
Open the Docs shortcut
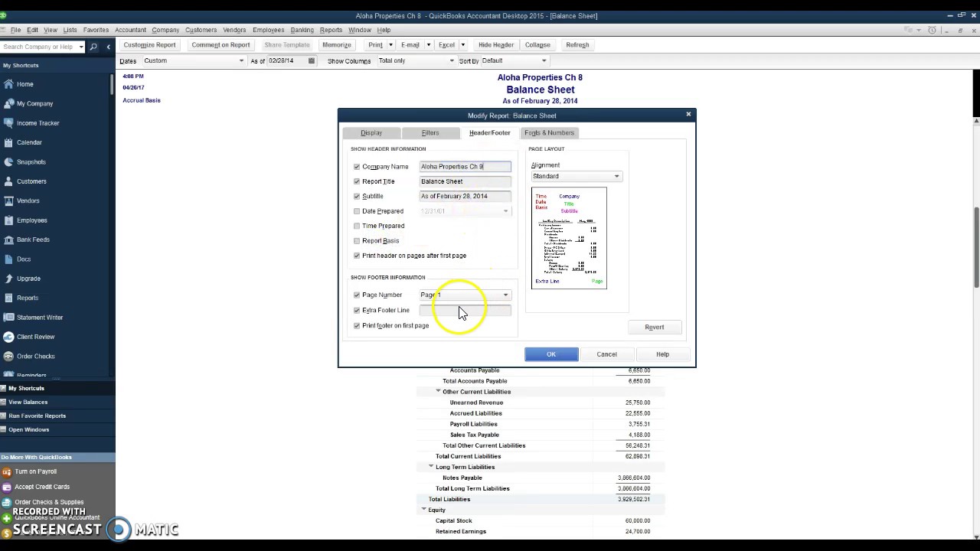tap(24, 259)
